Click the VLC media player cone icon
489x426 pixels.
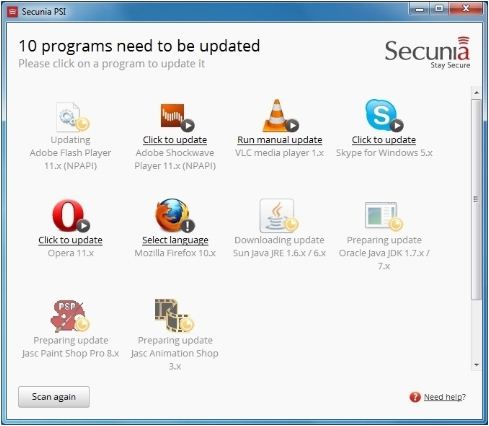(x=280, y=115)
